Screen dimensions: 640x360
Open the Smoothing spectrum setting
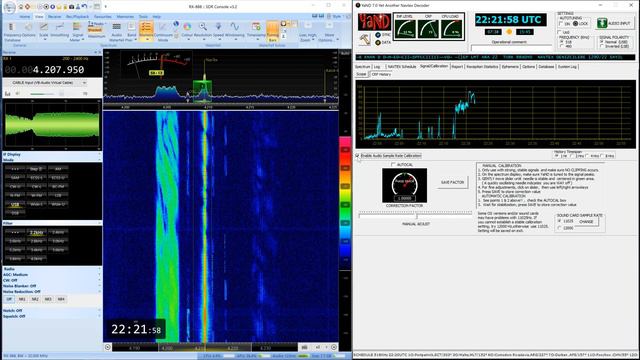60,30
